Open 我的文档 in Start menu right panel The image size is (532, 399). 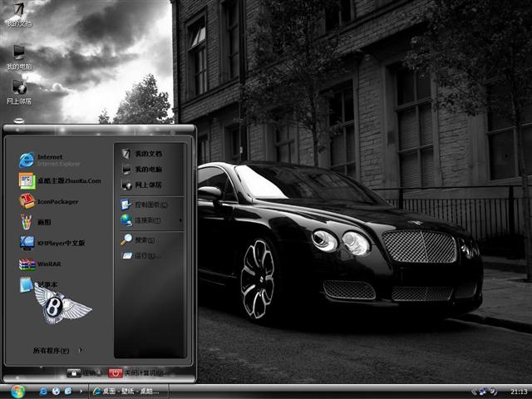point(147,154)
